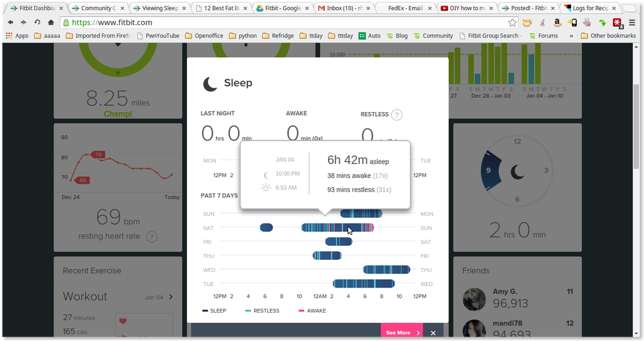This screenshot has width=644, height=341.
Task: Click the 79 heart rate marker
Action: [98, 155]
